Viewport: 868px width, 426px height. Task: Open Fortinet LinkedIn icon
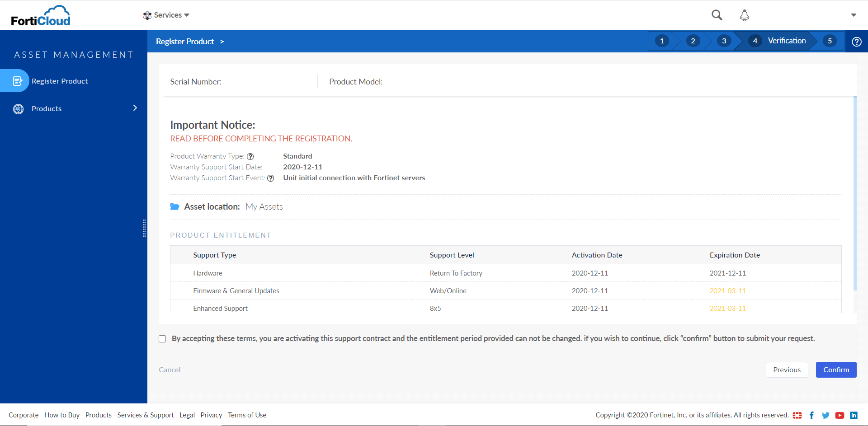tap(854, 415)
